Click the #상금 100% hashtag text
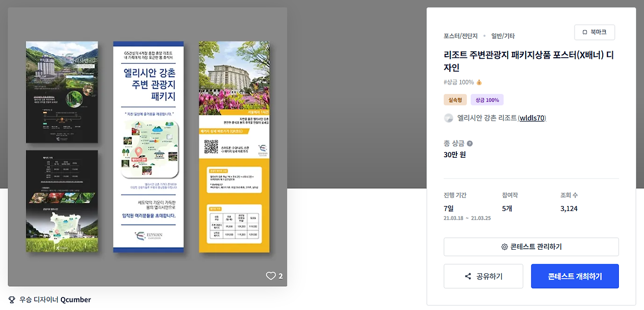 click(458, 82)
